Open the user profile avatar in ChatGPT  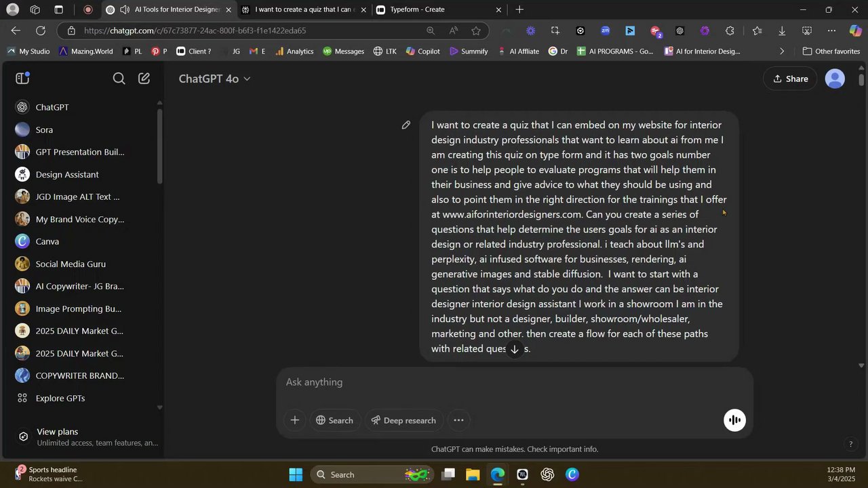click(x=835, y=79)
